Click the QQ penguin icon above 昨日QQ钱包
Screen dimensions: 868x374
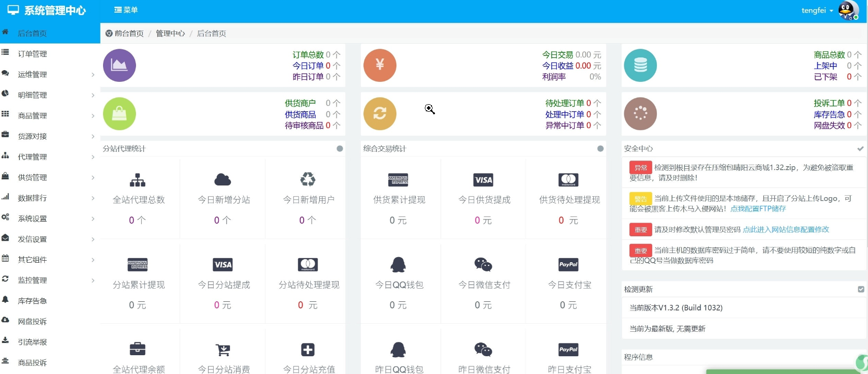[398, 350]
